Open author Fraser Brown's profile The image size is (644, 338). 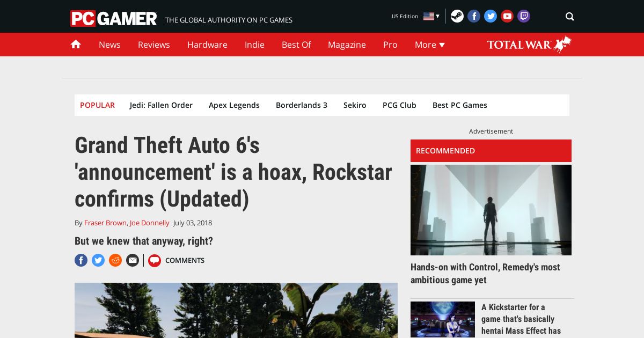click(105, 223)
